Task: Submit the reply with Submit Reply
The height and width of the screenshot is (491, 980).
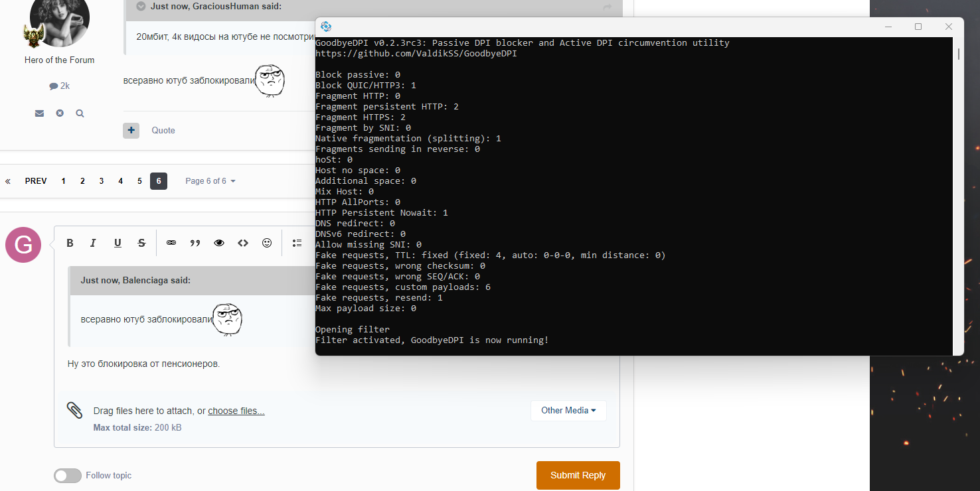Action: (x=578, y=475)
